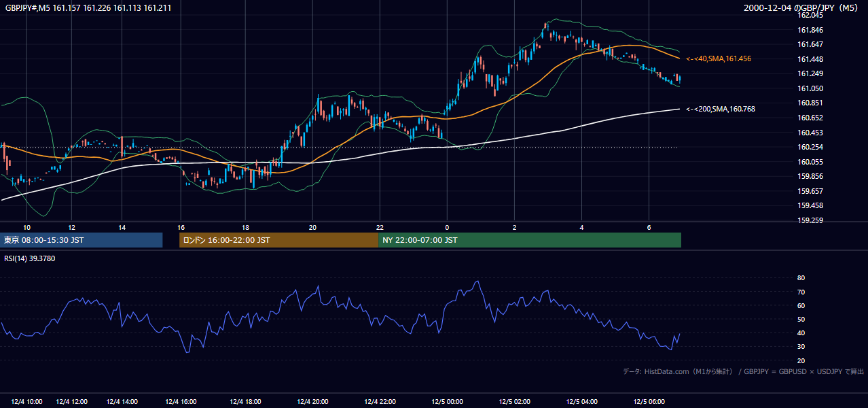This screenshot has width=868, height=408.
Task: Click the 12/5 06:00 bottom time label
Action: click(649, 402)
